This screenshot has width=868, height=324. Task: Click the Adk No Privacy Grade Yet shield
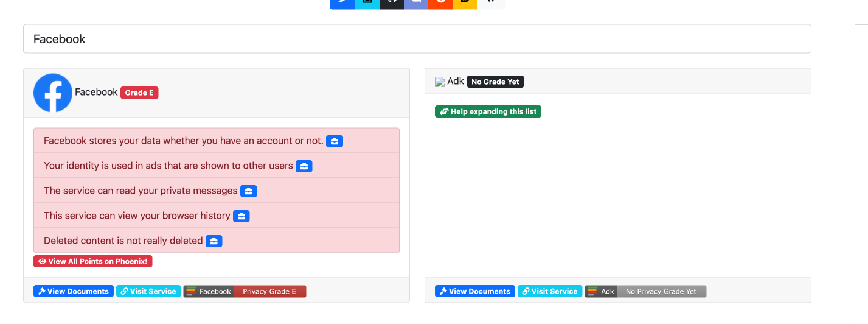(645, 291)
